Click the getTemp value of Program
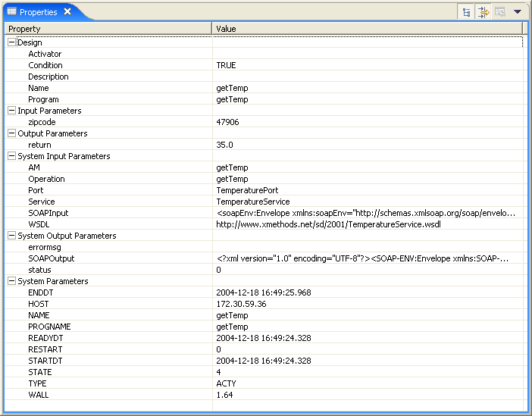Viewport: 532px width, 416px height. [232, 99]
